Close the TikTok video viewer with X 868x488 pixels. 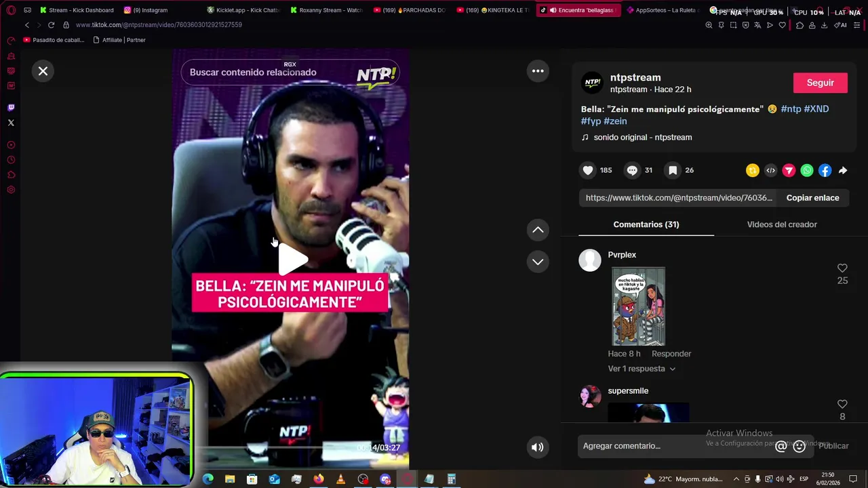(43, 70)
